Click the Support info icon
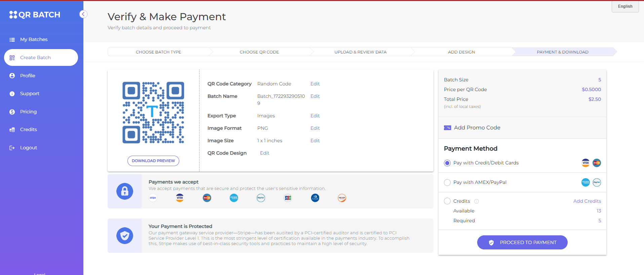 [x=12, y=94]
